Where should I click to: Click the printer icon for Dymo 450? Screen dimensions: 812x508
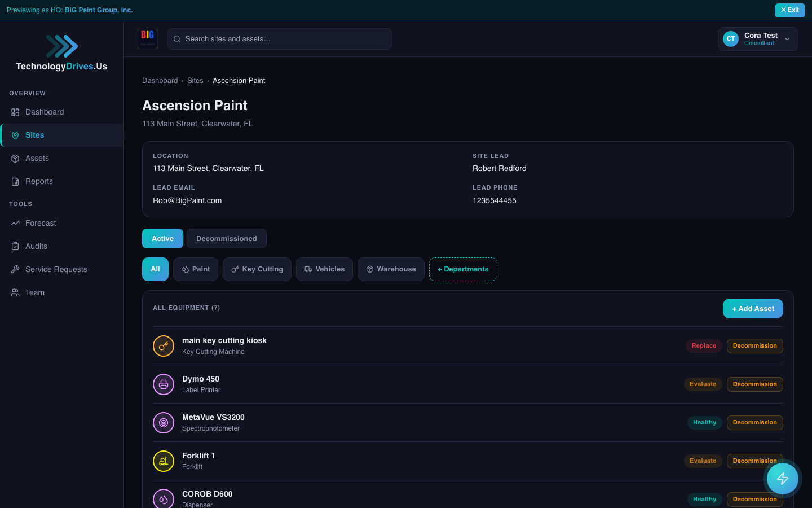(164, 384)
